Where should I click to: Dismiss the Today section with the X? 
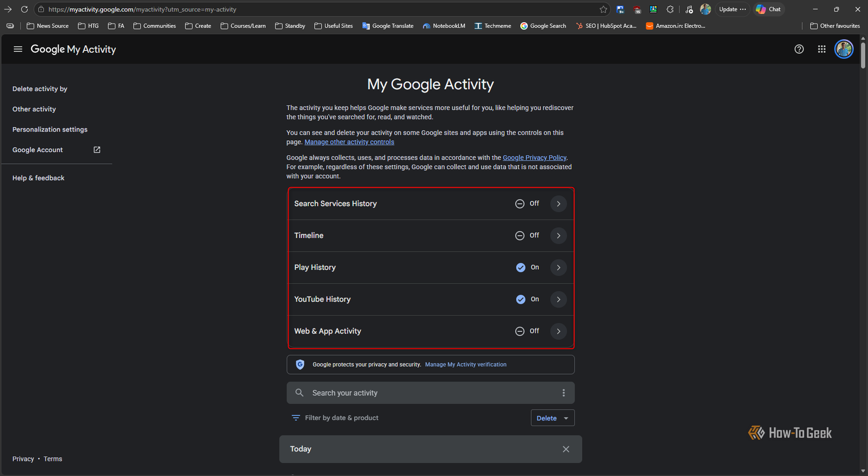pos(566,449)
